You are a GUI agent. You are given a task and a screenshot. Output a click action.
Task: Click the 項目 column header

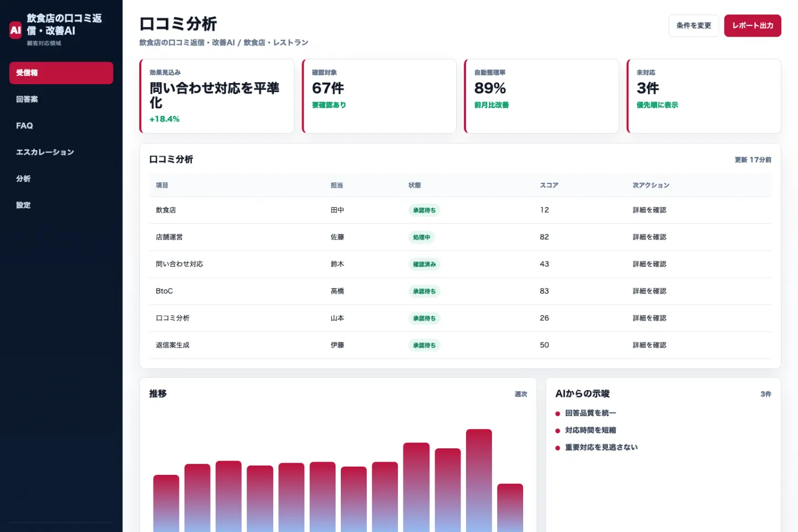click(x=162, y=185)
